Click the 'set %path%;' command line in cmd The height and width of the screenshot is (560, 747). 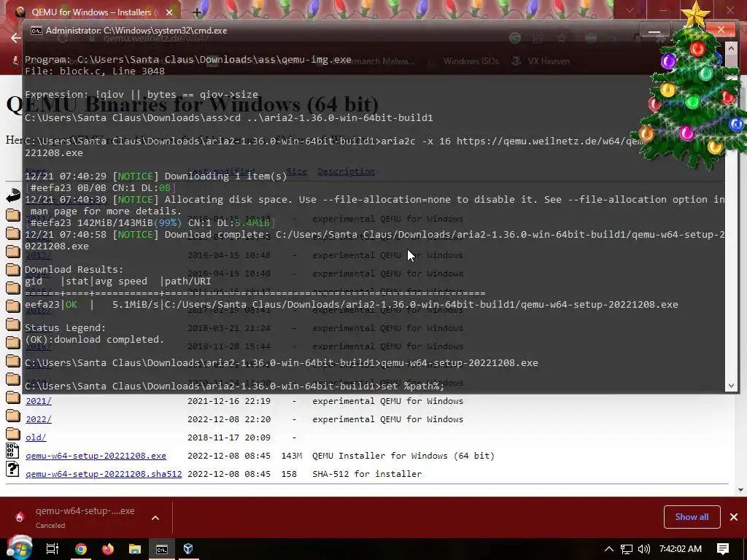coord(234,386)
